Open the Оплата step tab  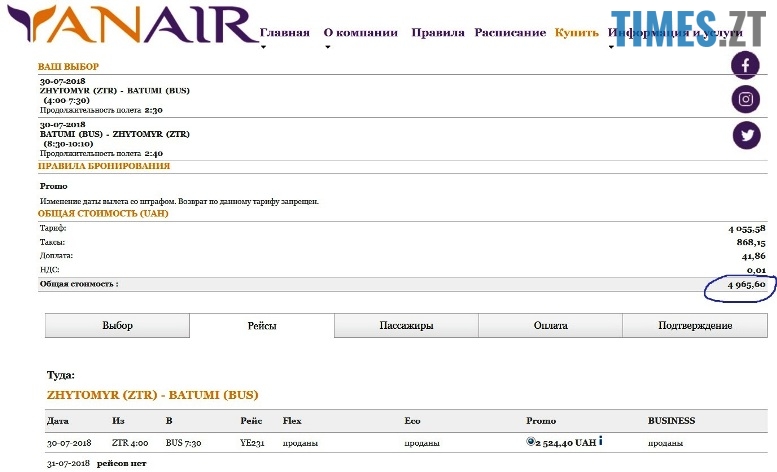coord(550,325)
